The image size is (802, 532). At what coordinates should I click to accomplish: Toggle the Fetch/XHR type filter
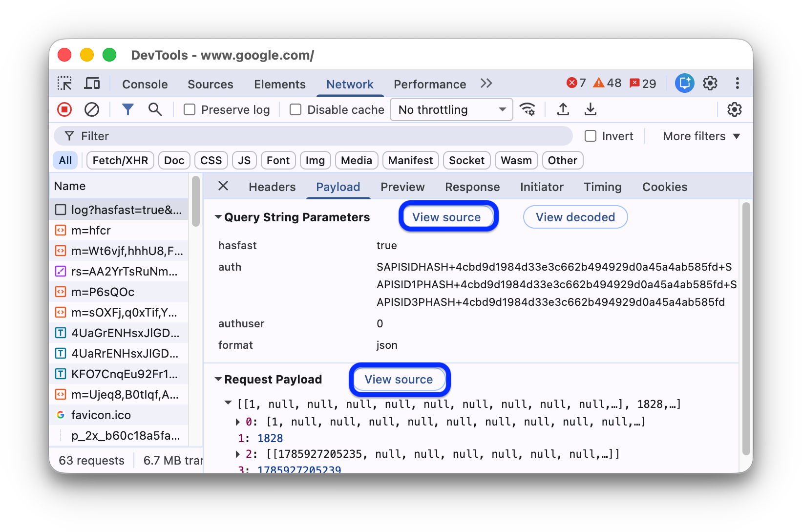(x=120, y=160)
